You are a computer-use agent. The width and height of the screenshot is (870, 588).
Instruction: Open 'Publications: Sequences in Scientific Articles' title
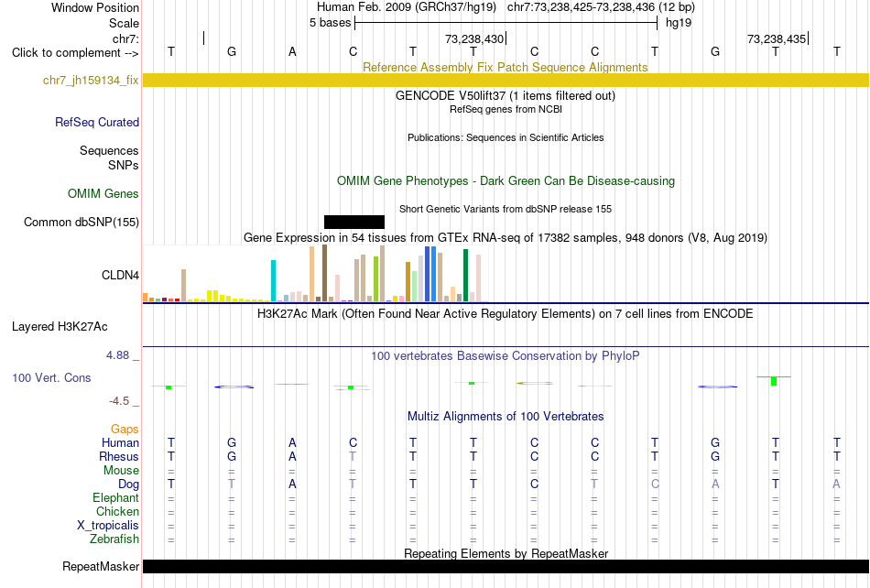tap(506, 137)
